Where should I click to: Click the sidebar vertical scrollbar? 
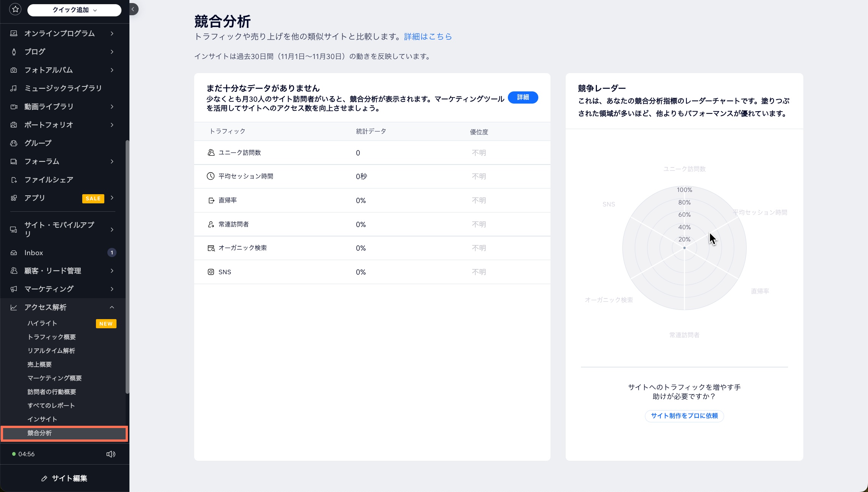coord(127,267)
